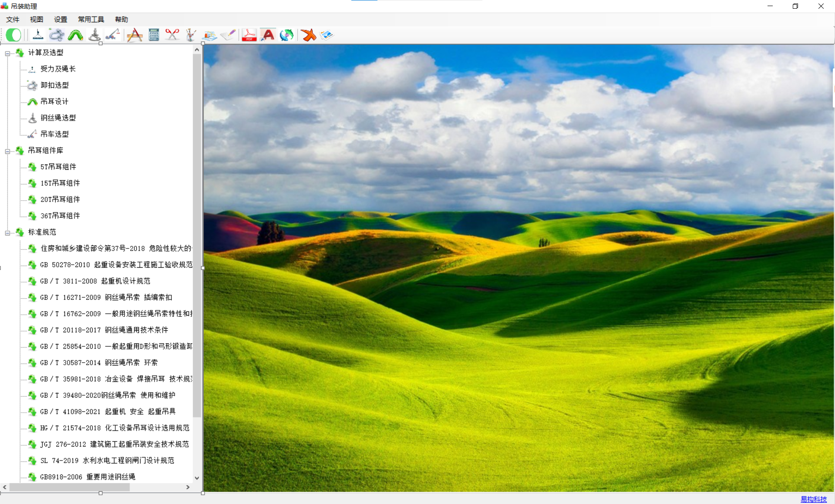Open the crane selection toolbar icon

click(113, 35)
